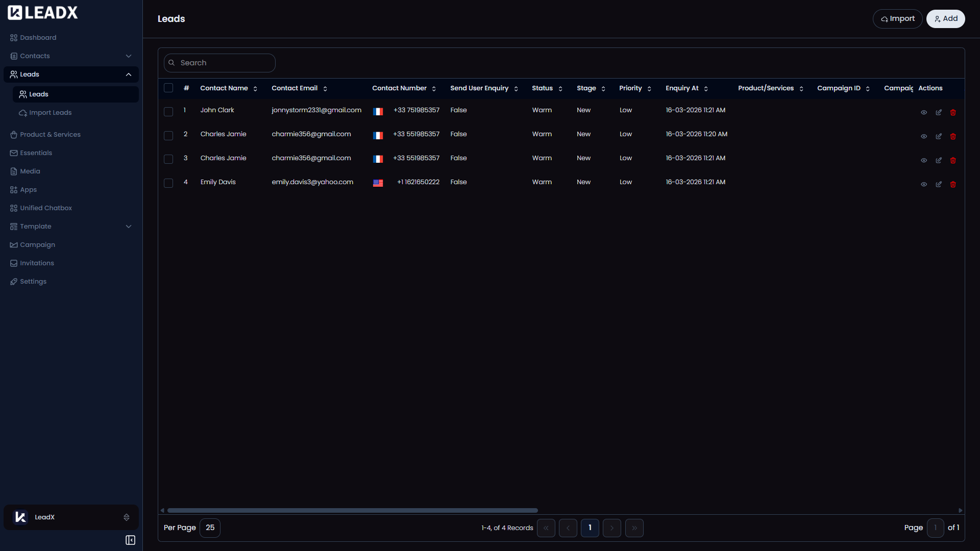Viewport: 980px width, 551px height.
Task: Open the LeadX workspace switcher
Action: [71, 517]
